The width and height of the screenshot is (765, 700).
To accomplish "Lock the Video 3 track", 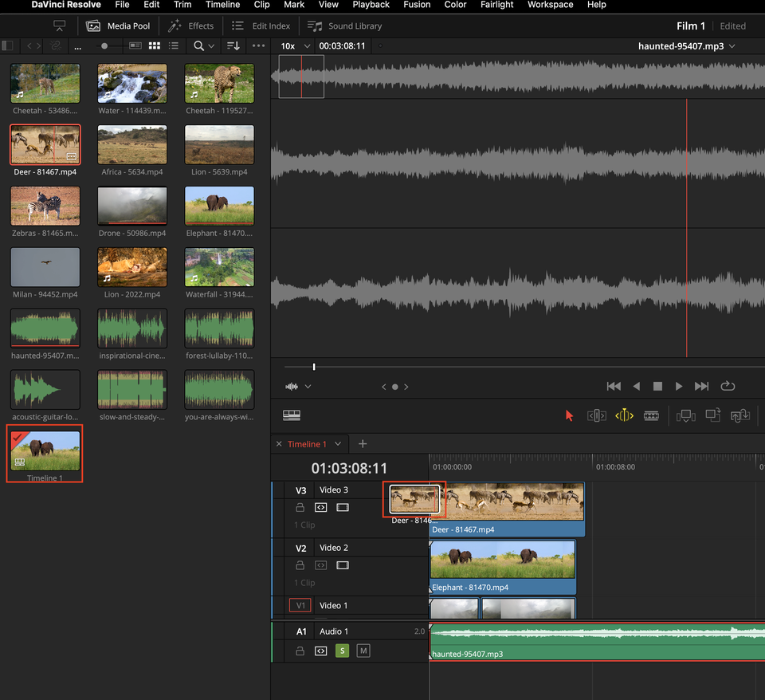I will [300, 508].
